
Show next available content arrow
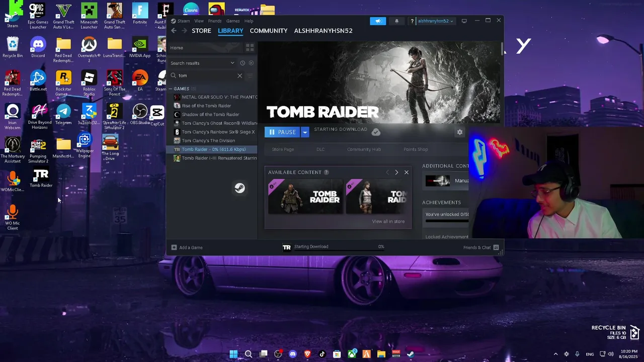point(396,172)
